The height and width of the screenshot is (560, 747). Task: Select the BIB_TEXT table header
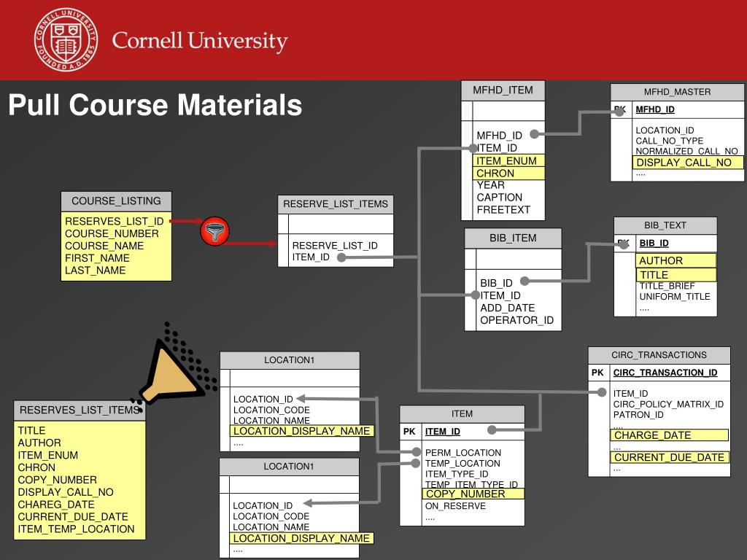[x=665, y=225]
